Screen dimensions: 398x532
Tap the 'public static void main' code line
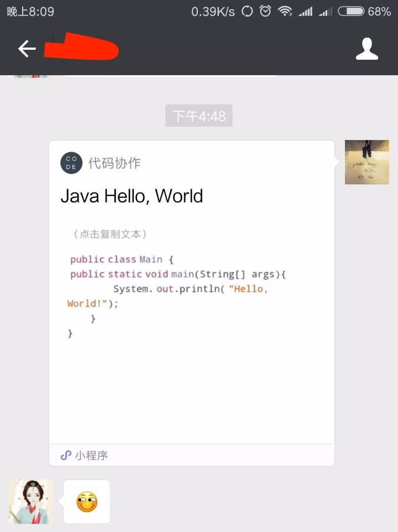coord(178,274)
